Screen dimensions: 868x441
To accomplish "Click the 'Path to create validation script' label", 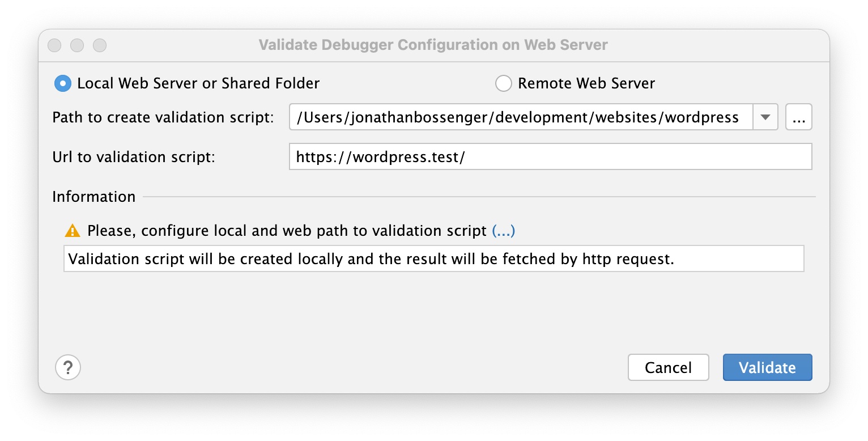I will [163, 117].
